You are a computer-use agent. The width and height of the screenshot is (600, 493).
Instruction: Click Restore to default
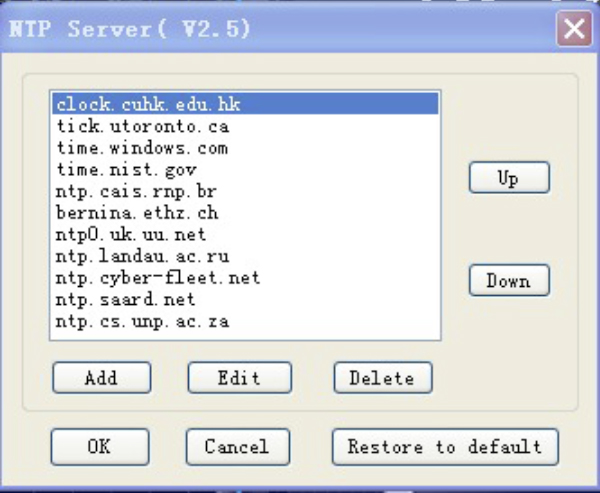445,447
